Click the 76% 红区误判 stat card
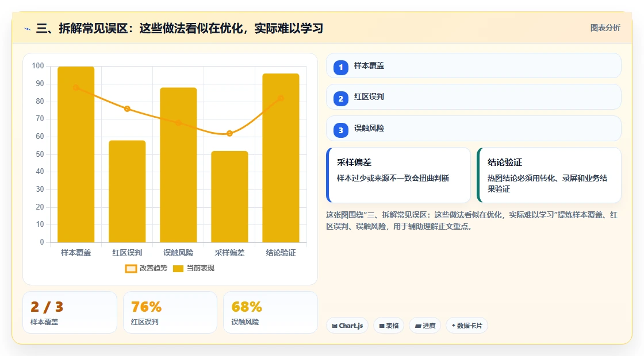The width and height of the screenshot is (644, 356). [170, 312]
